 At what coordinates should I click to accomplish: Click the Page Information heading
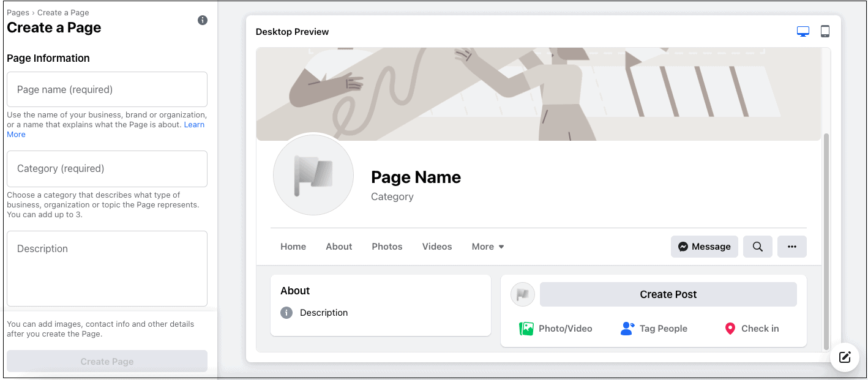[48, 58]
